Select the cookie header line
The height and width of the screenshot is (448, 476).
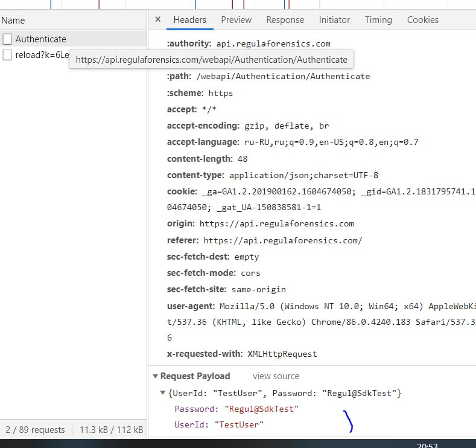tap(321, 199)
